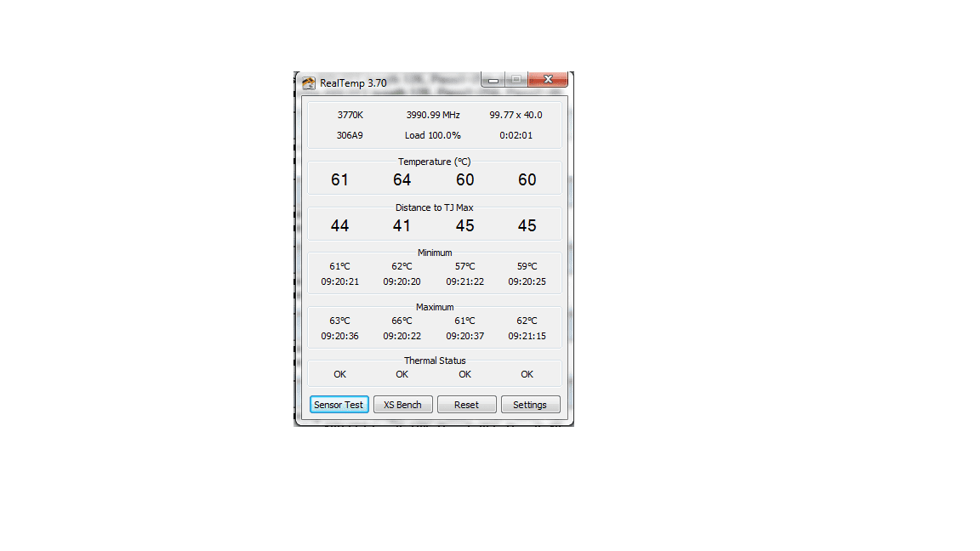Click the minimum timestamp 09:21:22

465,281
